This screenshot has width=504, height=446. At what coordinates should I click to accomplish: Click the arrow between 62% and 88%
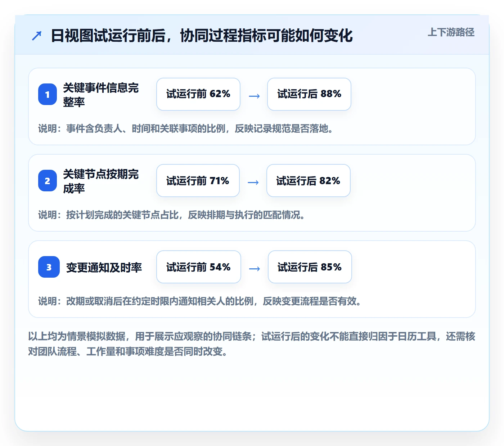(x=254, y=96)
